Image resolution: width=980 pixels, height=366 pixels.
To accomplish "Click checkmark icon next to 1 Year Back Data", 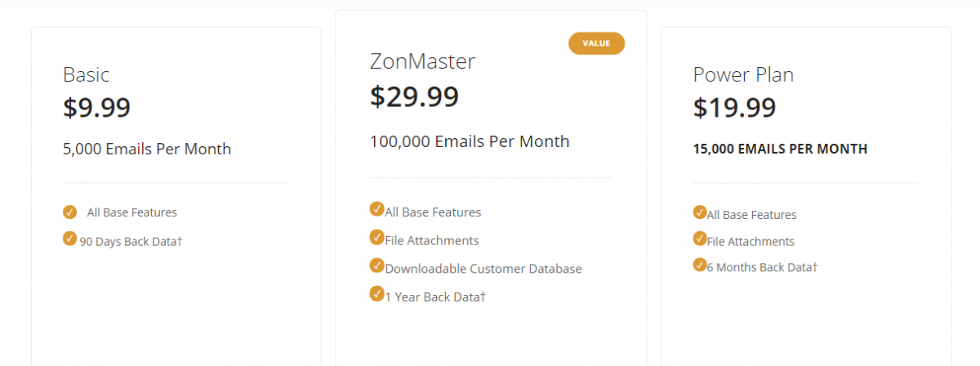I will tap(376, 293).
